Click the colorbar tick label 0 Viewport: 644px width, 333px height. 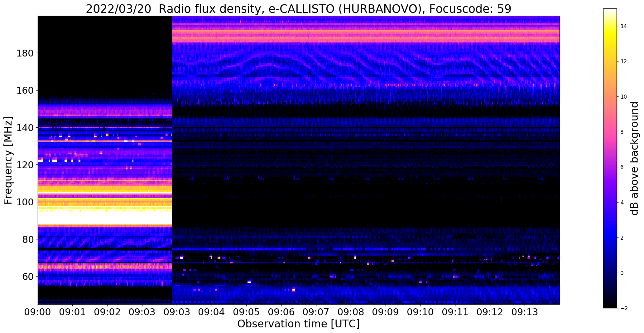[622, 273]
